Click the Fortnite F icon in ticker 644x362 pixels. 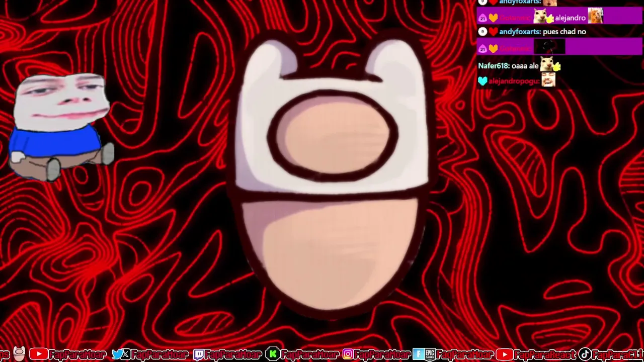click(419, 354)
